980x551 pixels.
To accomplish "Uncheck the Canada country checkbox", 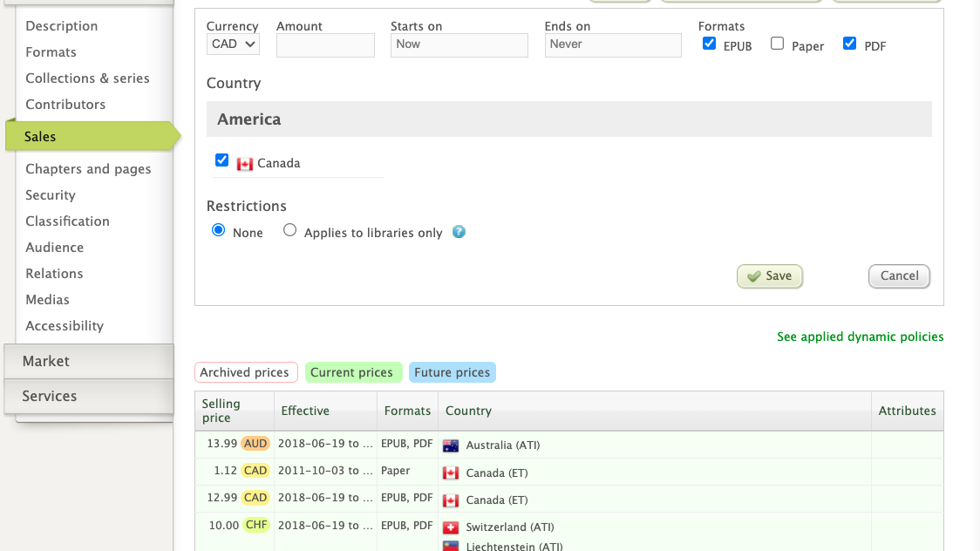I will [222, 161].
